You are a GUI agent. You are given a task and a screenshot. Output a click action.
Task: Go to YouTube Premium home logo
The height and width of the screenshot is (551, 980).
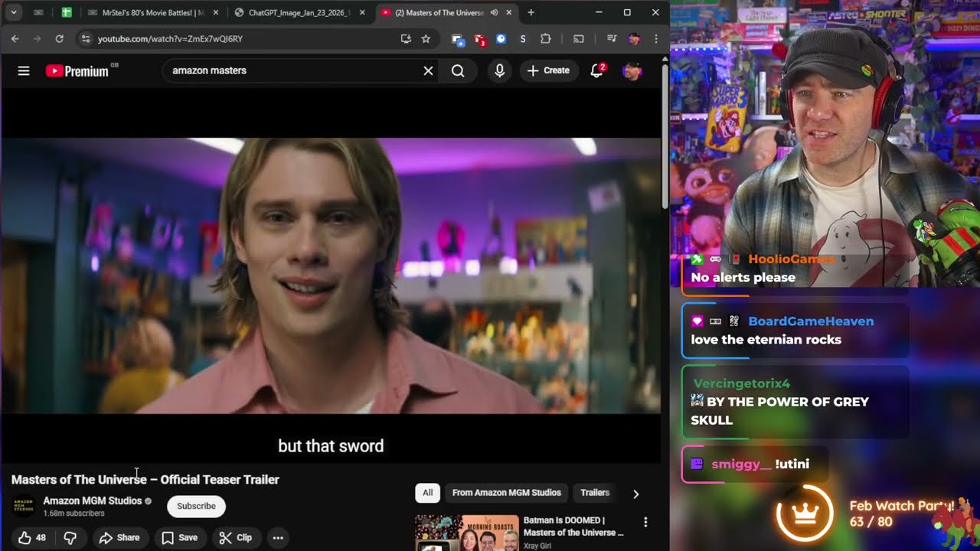point(77,71)
